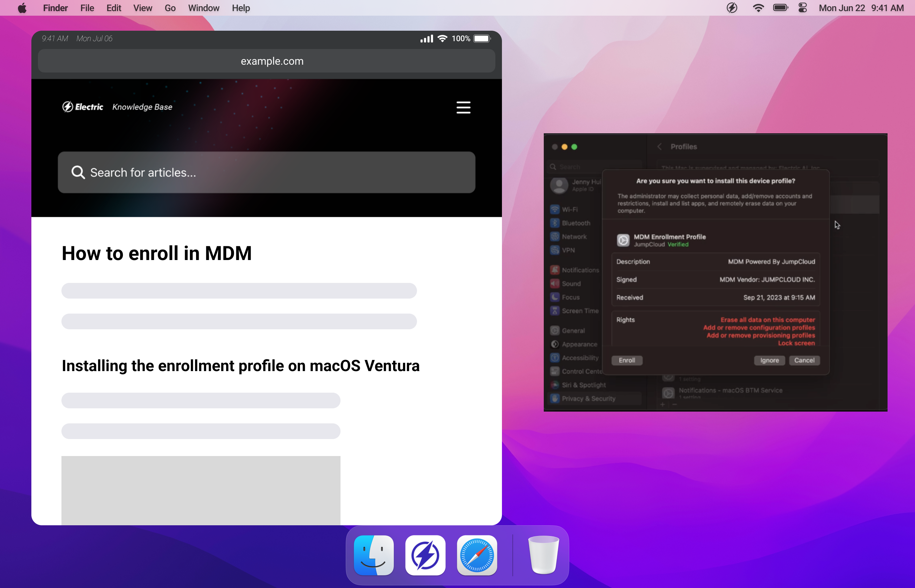915x588 pixels.
Task: Open the Trash in the Dock
Action: coord(543,555)
